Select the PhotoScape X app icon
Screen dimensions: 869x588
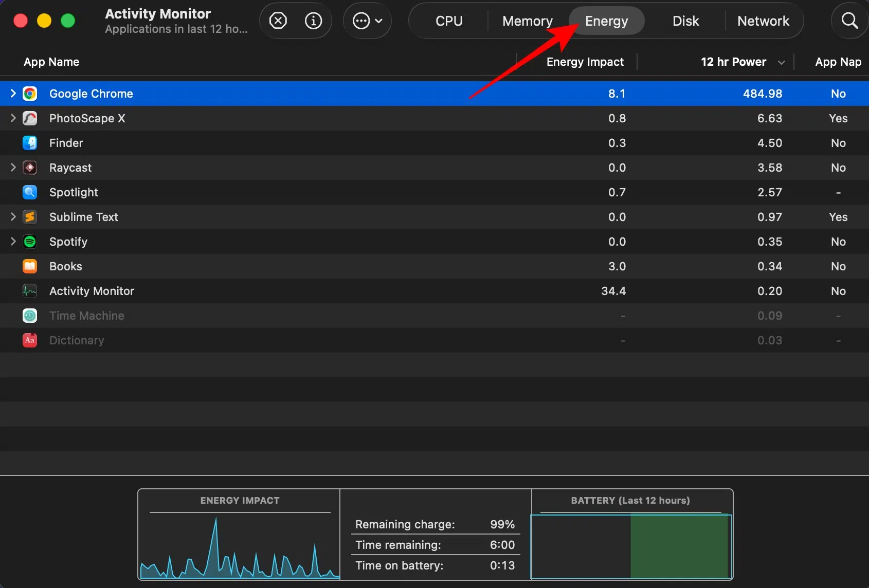point(30,118)
